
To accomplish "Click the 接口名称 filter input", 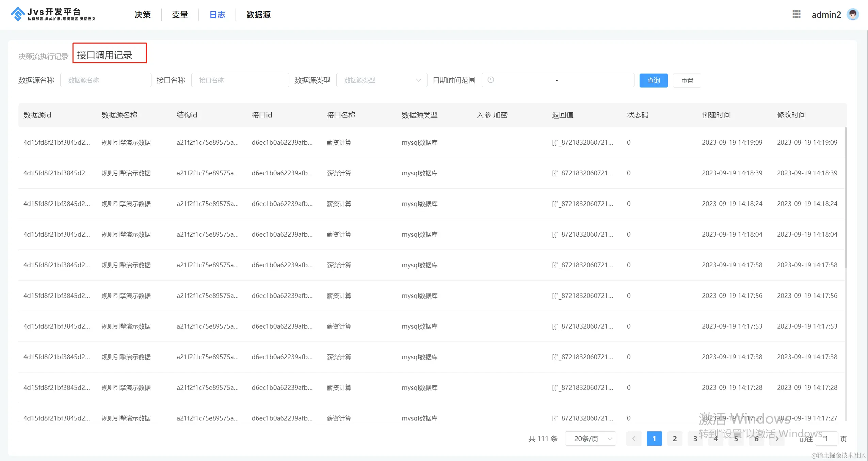I will (x=240, y=80).
